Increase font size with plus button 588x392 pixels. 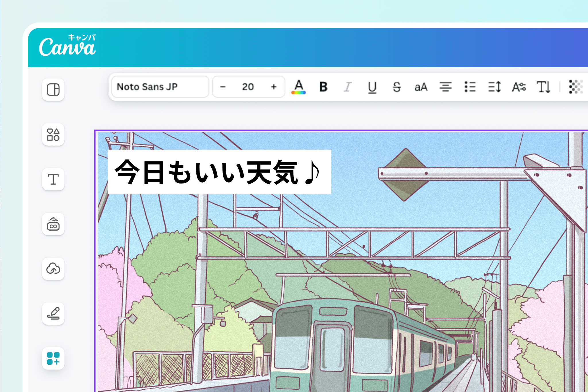tap(273, 87)
